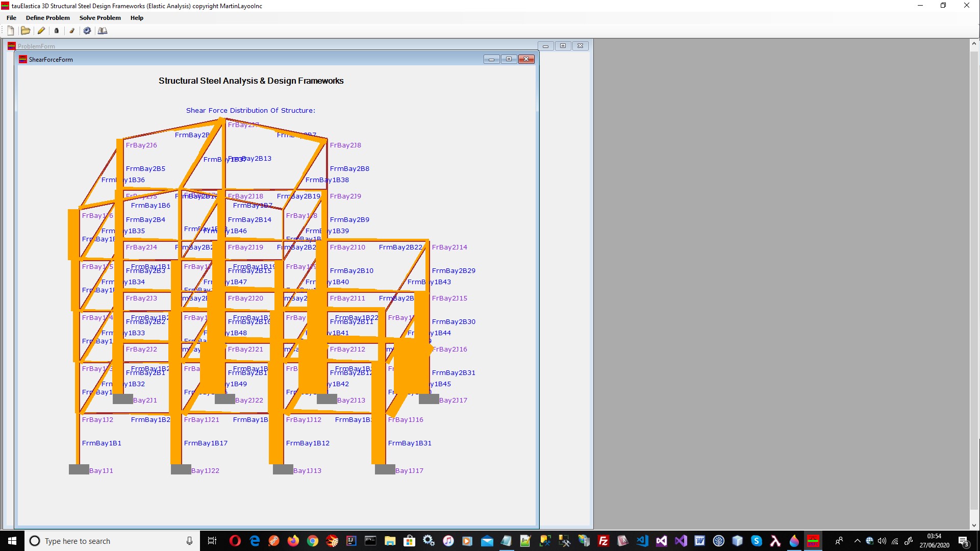Open Microsoft Store from the taskbar
The width and height of the screenshot is (980, 551).
[409, 541]
